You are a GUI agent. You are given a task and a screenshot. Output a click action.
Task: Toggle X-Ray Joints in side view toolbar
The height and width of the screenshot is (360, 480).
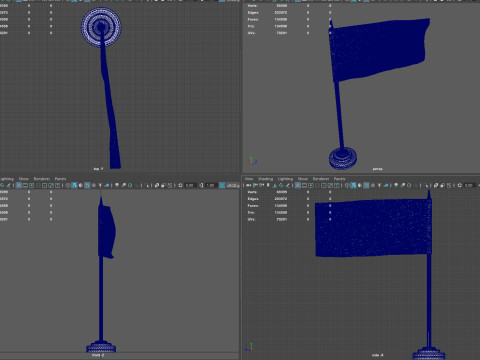tap(449, 185)
